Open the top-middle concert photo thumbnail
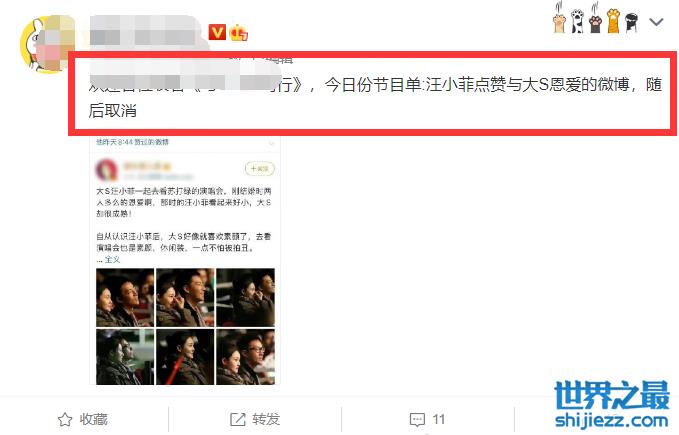Screen dimensions: 679x435 (185, 297)
